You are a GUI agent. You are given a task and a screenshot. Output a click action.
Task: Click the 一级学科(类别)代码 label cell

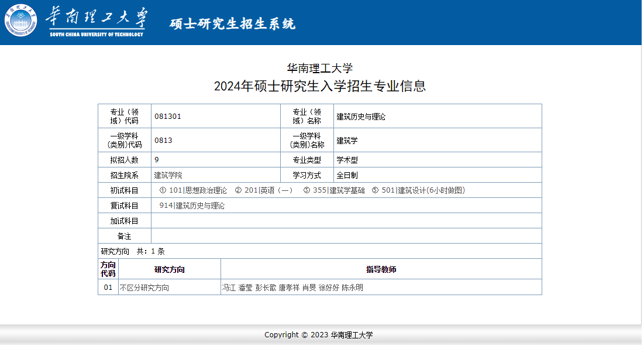(x=125, y=140)
